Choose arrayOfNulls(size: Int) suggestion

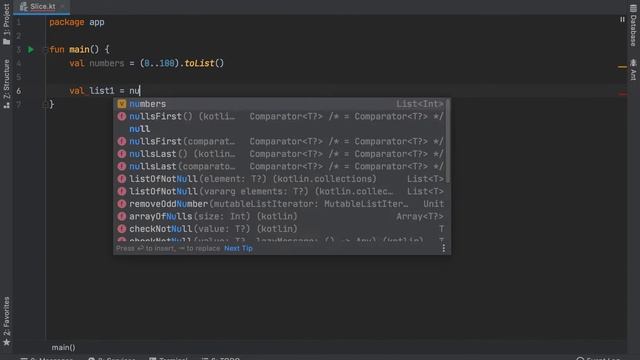[280, 216]
